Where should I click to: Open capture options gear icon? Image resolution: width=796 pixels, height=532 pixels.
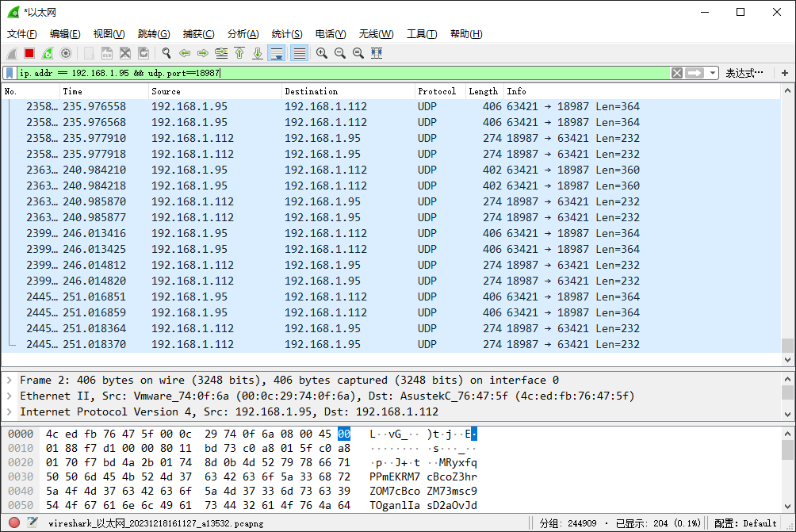tap(66, 53)
